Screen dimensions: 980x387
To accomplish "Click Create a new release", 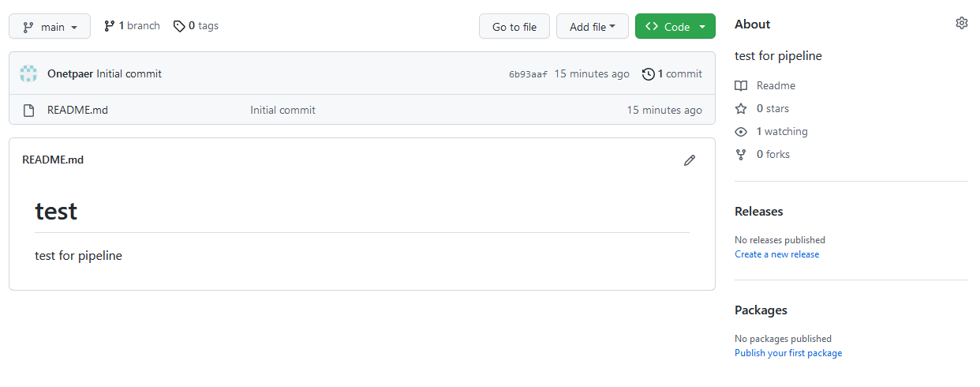I will click(776, 254).
